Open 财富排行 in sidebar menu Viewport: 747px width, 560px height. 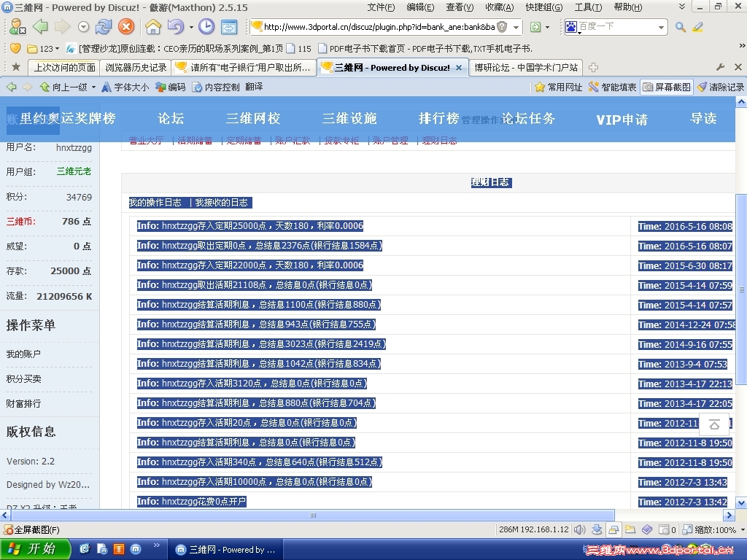[x=23, y=403]
